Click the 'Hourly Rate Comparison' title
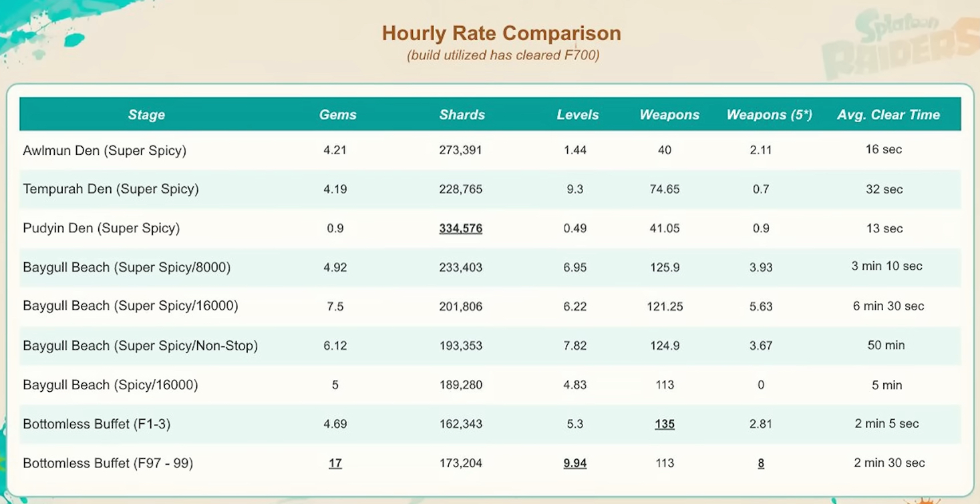Viewport: 980px width, 504px height. (x=501, y=33)
